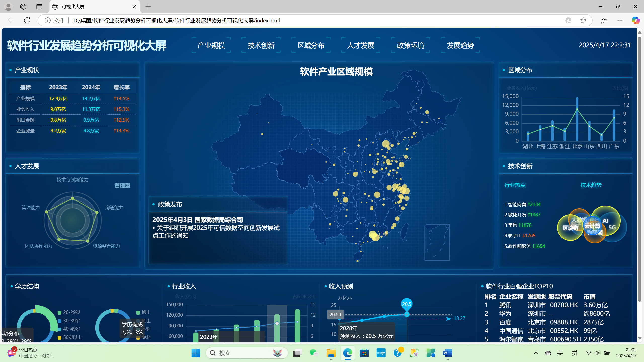
Task: Launch Word from the taskbar
Action: click(x=447, y=353)
